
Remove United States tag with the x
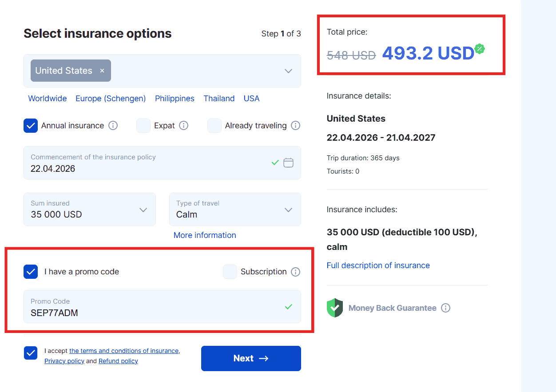102,71
